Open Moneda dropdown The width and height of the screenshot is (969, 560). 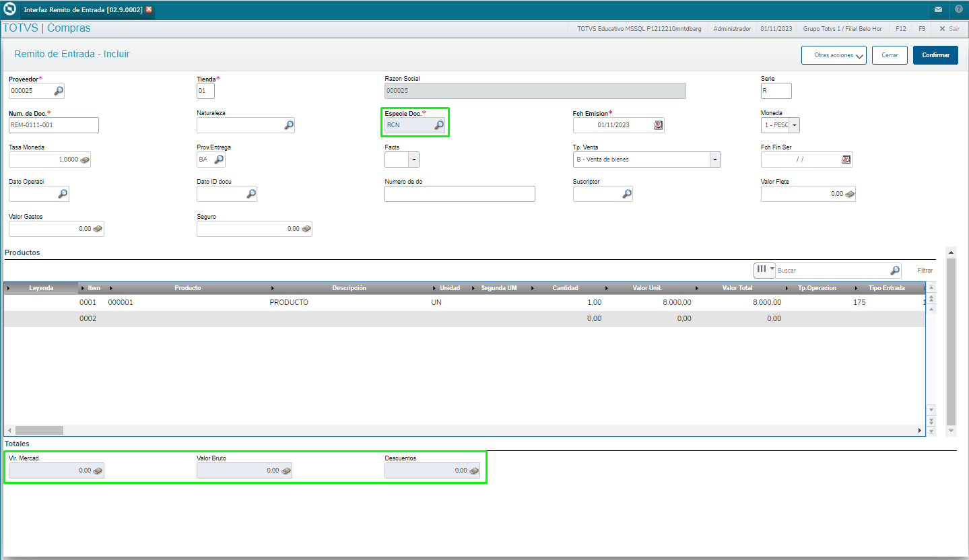pyautogui.click(x=795, y=125)
